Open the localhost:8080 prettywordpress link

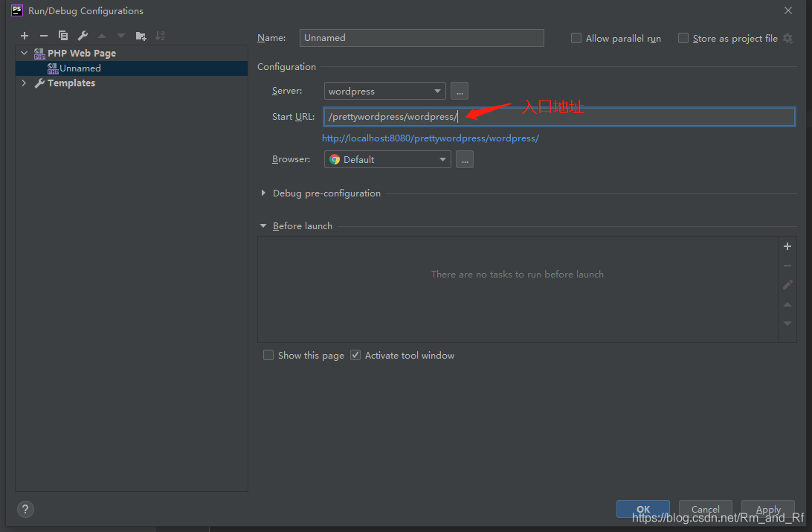click(431, 138)
